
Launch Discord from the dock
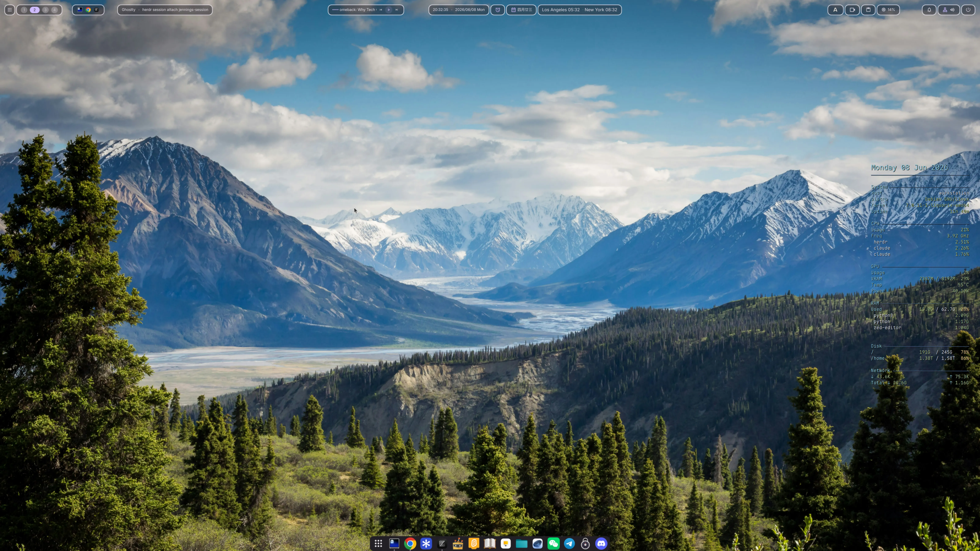(601, 543)
